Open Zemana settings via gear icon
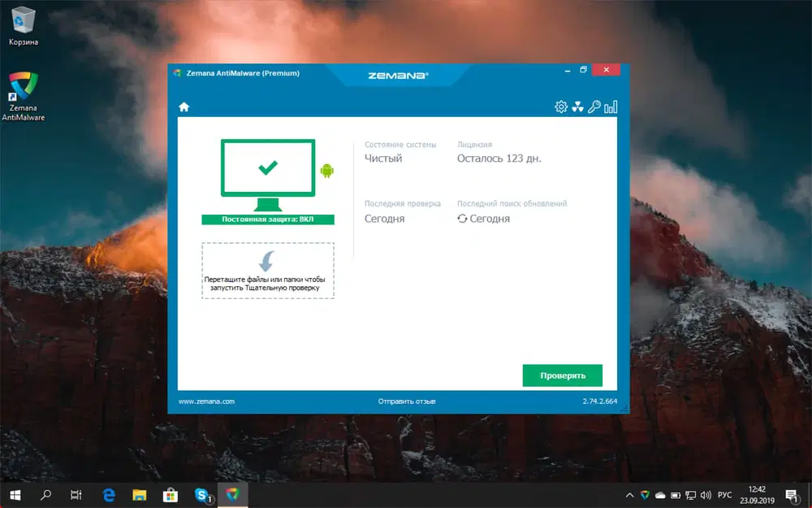The width and height of the screenshot is (812, 508). (560, 106)
